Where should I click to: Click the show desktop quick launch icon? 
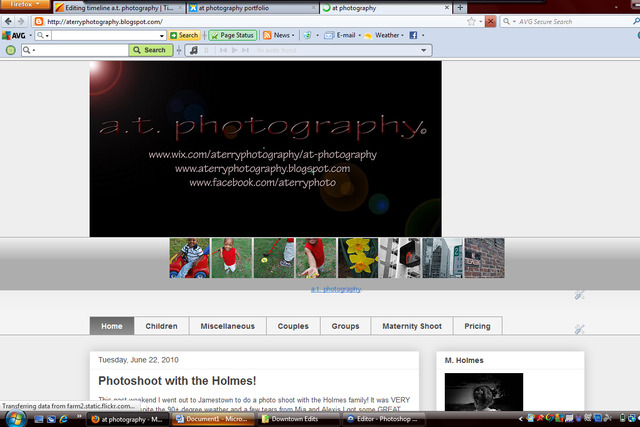(x=39, y=419)
